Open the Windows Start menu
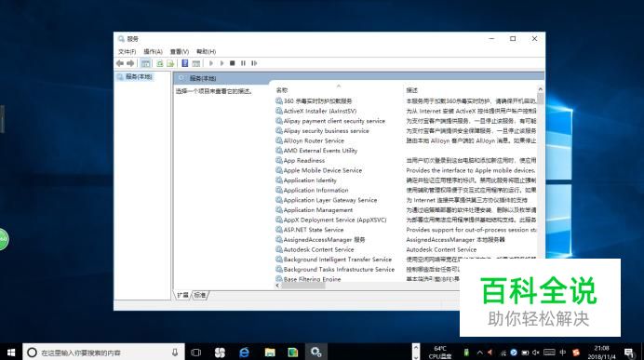644x360 pixels. [x=11, y=353]
